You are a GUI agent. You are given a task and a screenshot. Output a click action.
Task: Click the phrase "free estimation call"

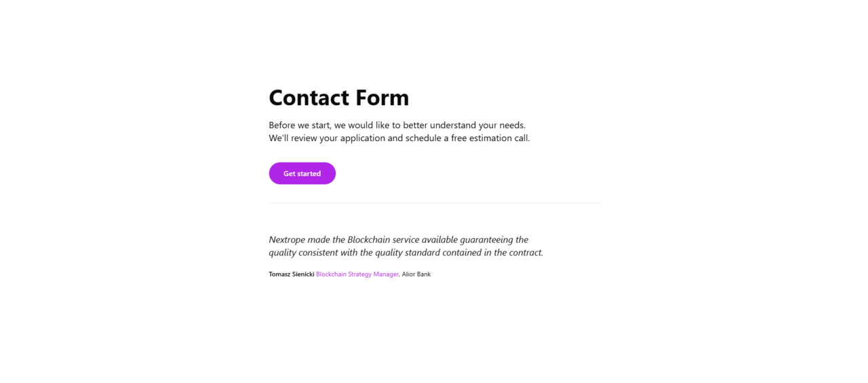coord(490,138)
